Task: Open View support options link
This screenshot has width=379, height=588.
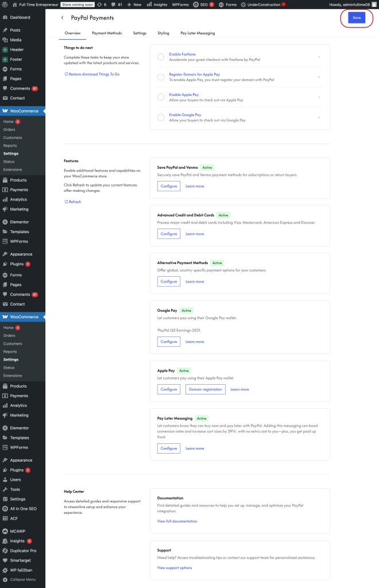Action: point(175,568)
